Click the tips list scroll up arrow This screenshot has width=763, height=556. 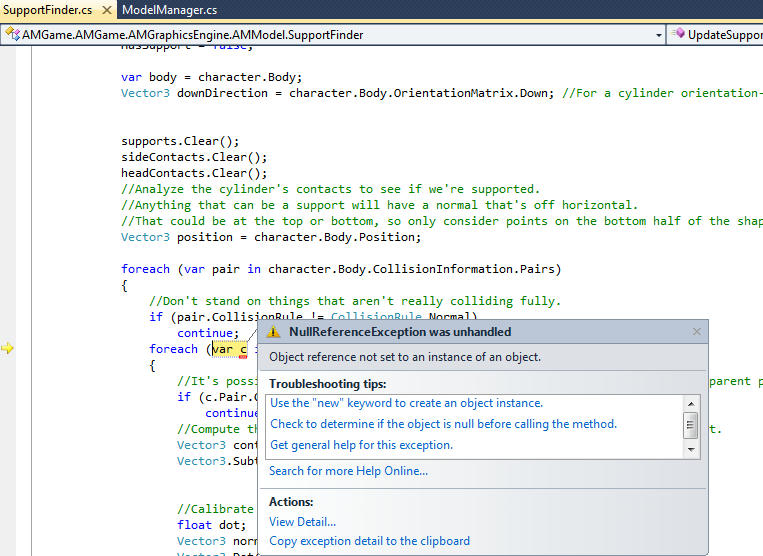tap(691, 404)
